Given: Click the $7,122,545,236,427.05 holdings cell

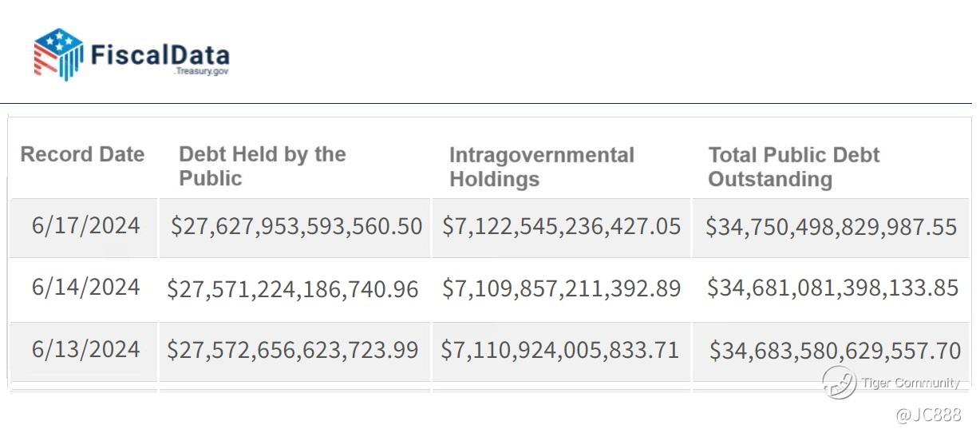Looking at the screenshot, I should [562, 227].
